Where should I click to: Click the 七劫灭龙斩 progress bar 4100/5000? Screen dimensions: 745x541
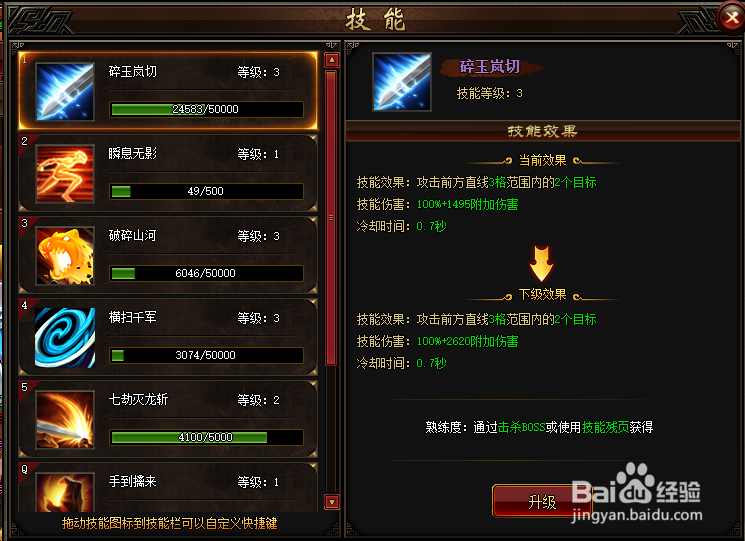click(x=206, y=437)
